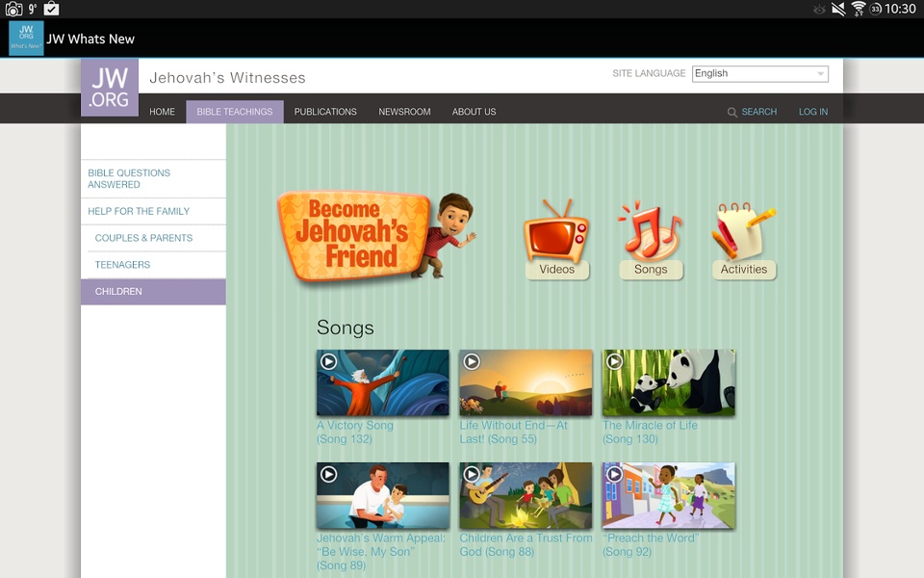
Task: Play The Miracle of Life song
Action: 668,382
